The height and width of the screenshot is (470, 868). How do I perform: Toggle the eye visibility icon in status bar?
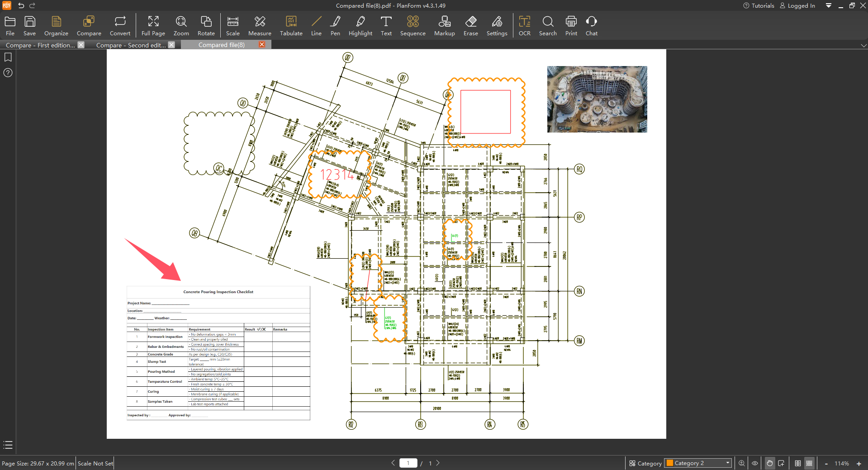point(755,463)
